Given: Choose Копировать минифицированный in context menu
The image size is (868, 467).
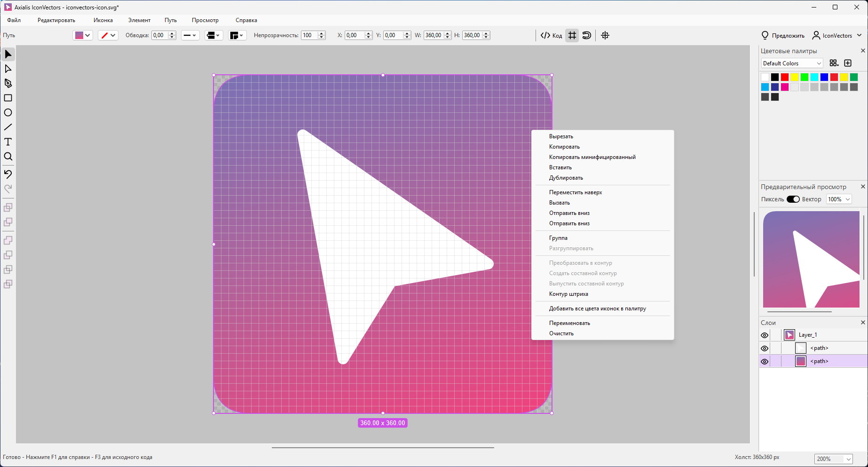Looking at the screenshot, I should click(602, 157).
